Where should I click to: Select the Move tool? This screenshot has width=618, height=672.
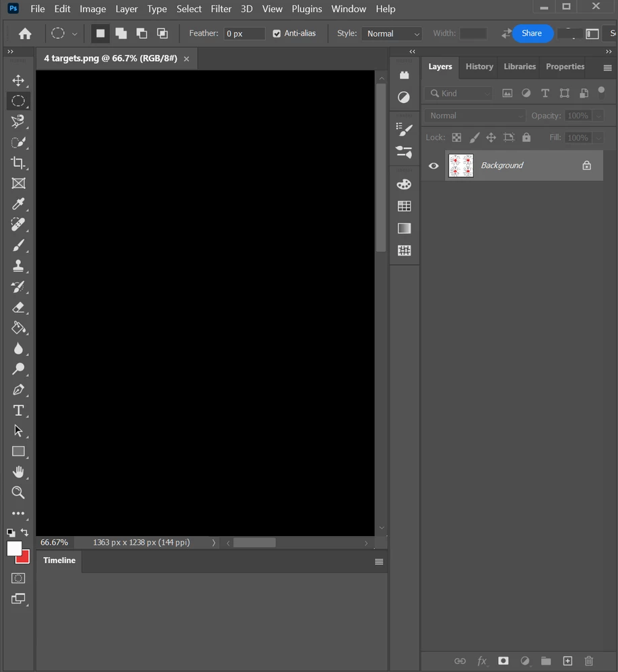click(x=18, y=80)
